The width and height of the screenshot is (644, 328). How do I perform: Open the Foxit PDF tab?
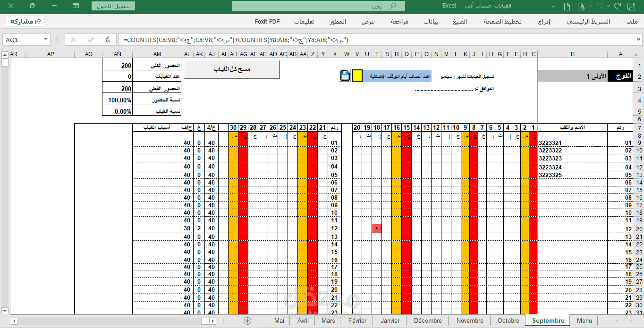click(267, 22)
